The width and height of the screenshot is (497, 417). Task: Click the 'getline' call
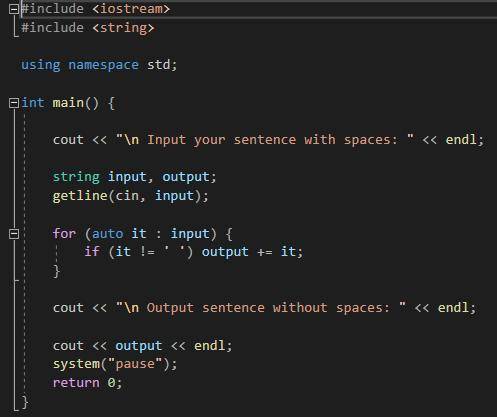click(x=80, y=196)
